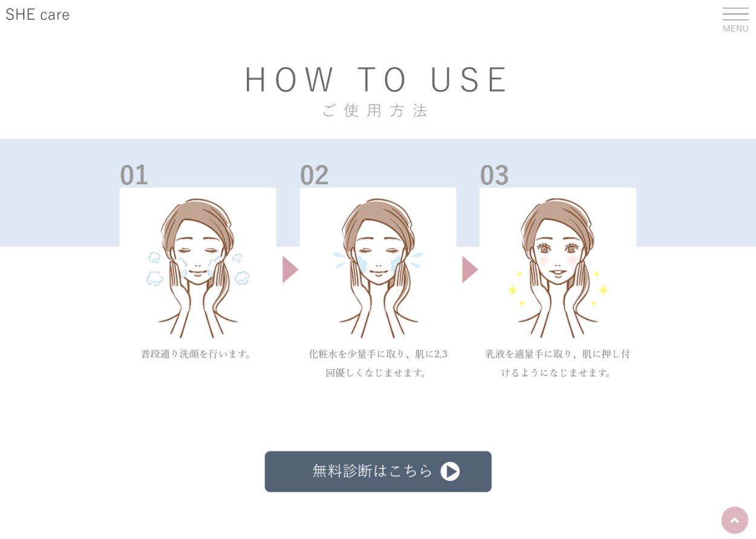Click the pink arrow between steps 01 and 02
The height and width of the screenshot is (539, 756).
pos(290,269)
